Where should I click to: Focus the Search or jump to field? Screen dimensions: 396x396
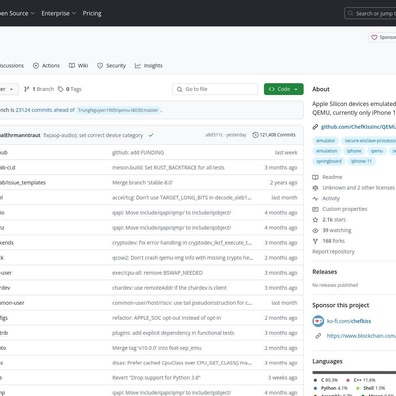coord(370,14)
